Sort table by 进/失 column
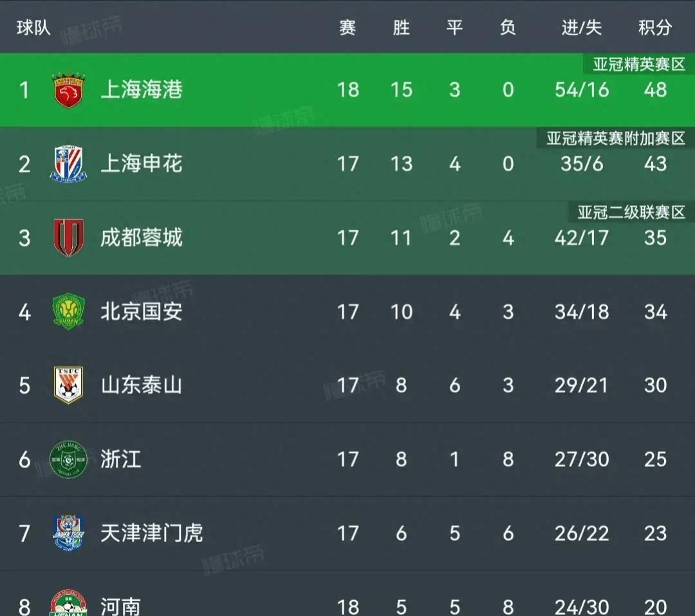Screen dimensions: 695x616 (x=581, y=28)
